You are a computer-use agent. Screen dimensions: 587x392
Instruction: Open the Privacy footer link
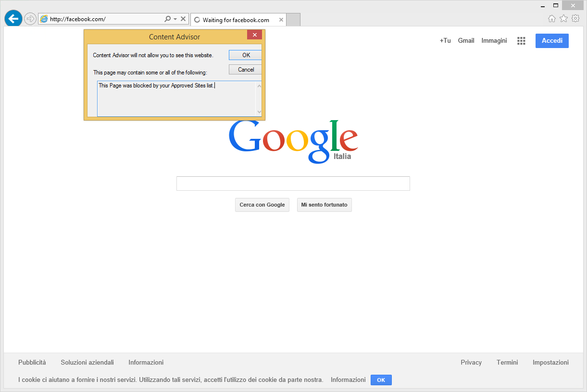point(471,362)
